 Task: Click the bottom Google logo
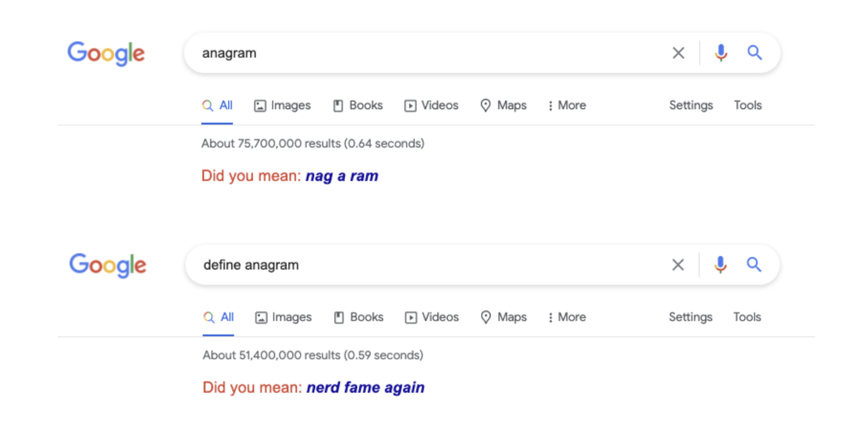coord(108,265)
